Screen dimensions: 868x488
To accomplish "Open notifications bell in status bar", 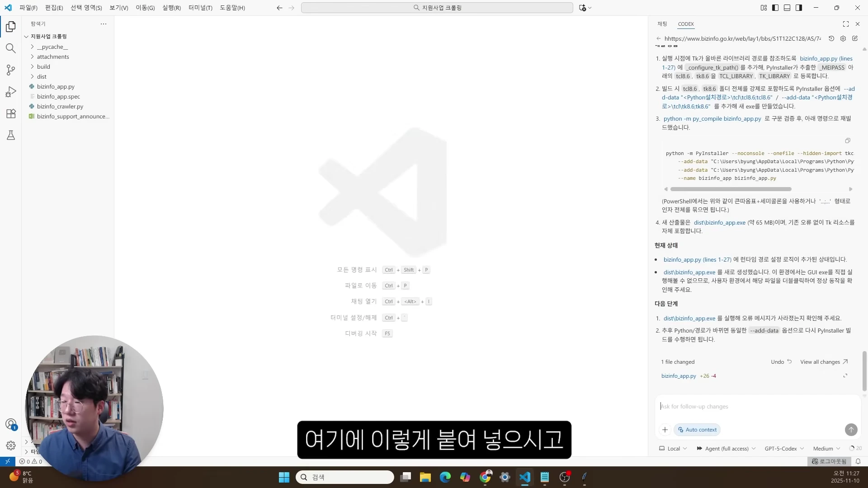I will click(x=858, y=461).
